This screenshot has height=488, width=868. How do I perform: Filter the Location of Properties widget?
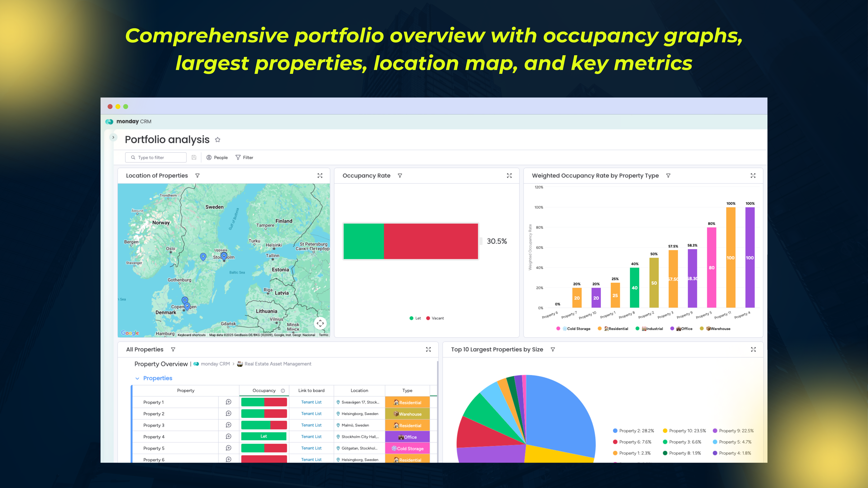coord(197,176)
